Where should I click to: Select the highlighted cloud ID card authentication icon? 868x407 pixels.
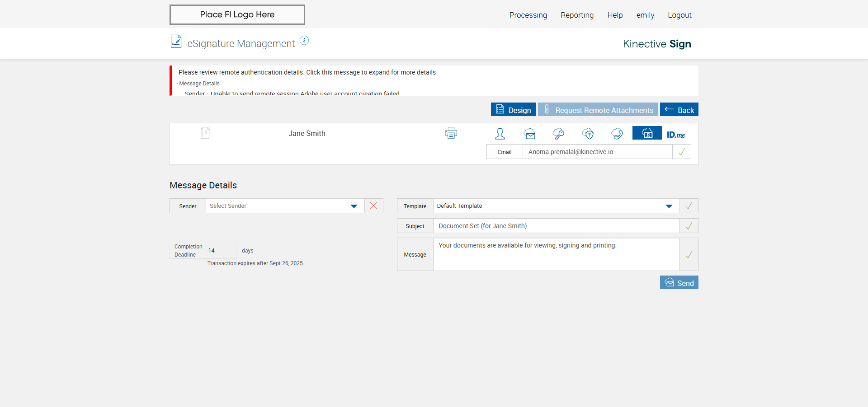pos(647,133)
